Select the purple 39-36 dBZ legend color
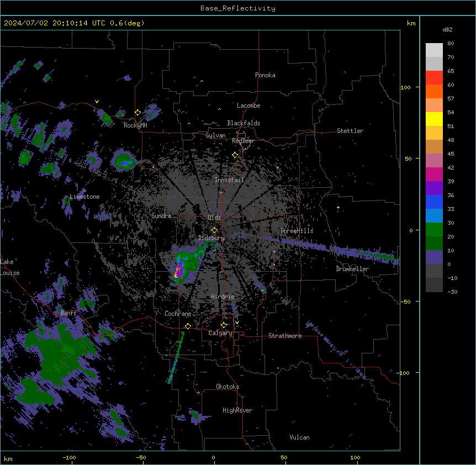476x465 pixels. [x=434, y=188]
